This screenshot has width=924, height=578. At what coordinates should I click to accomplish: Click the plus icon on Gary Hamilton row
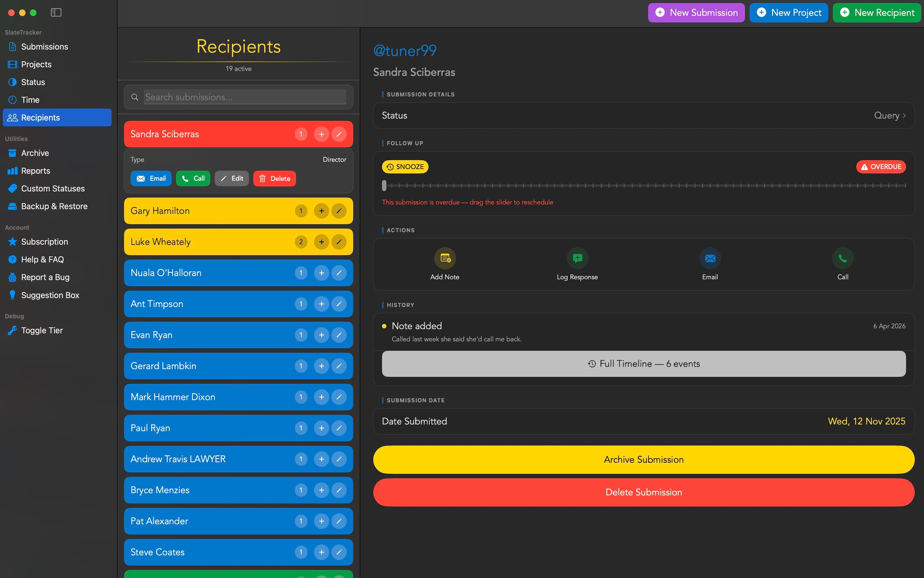(321, 211)
